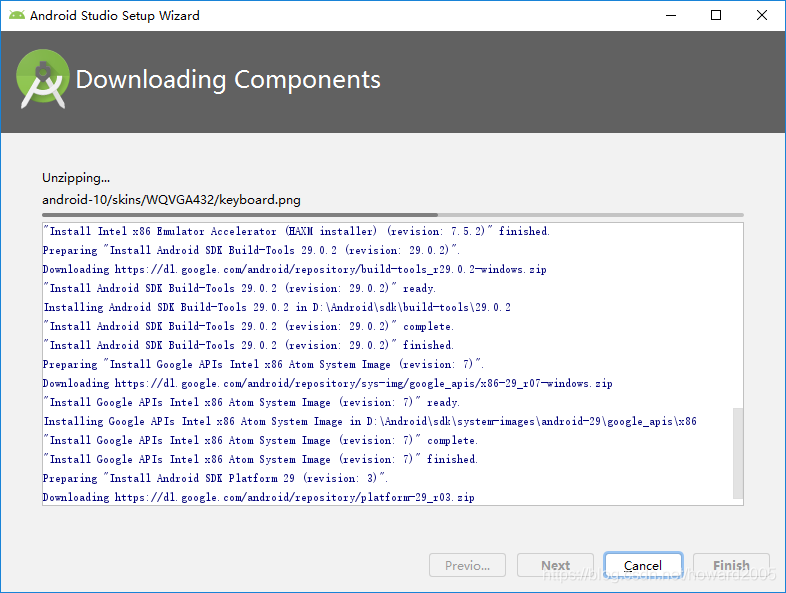786x593 pixels.
Task: Select Google APIs System Image 'complete' line
Action: tap(261, 441)
